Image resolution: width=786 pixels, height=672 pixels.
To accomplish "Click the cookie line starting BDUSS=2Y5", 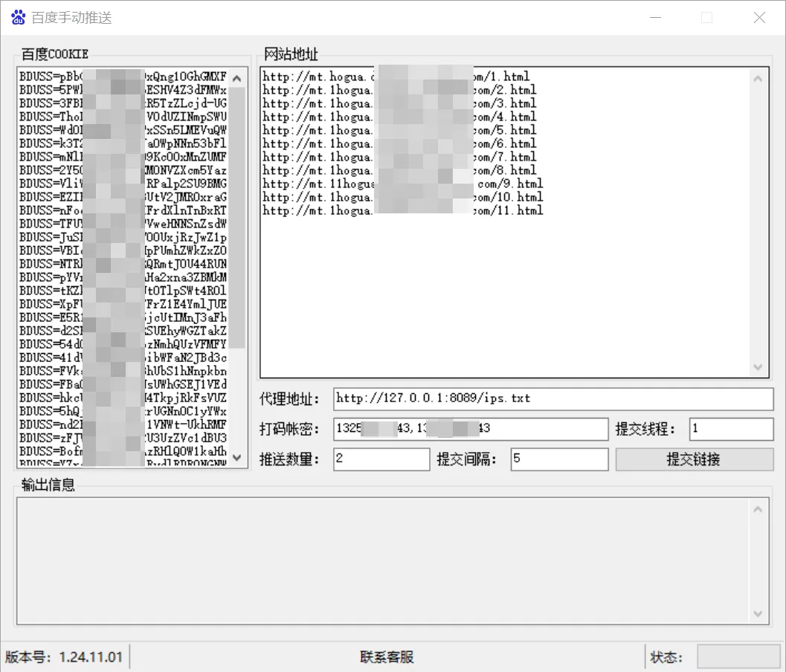I will coord(123,170).
